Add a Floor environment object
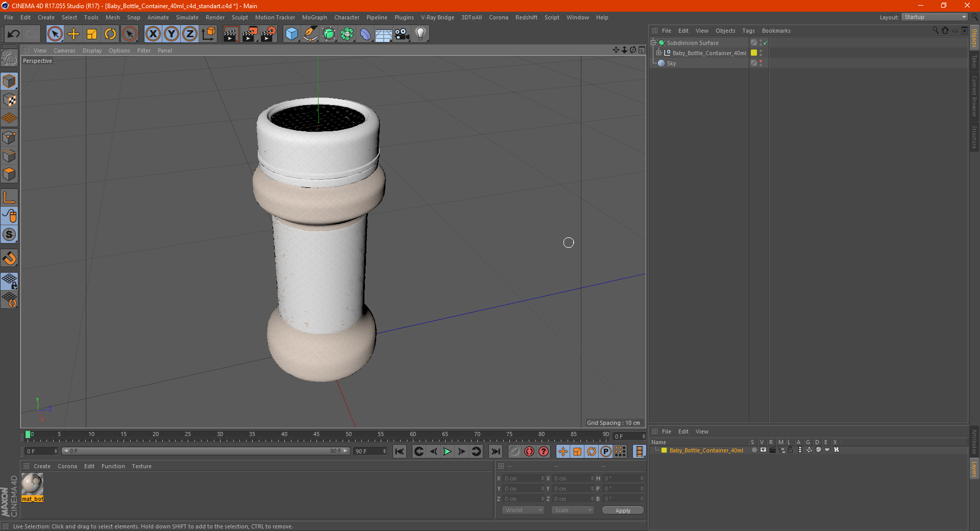Screen dimensions: 980x531 coord(383,34)
